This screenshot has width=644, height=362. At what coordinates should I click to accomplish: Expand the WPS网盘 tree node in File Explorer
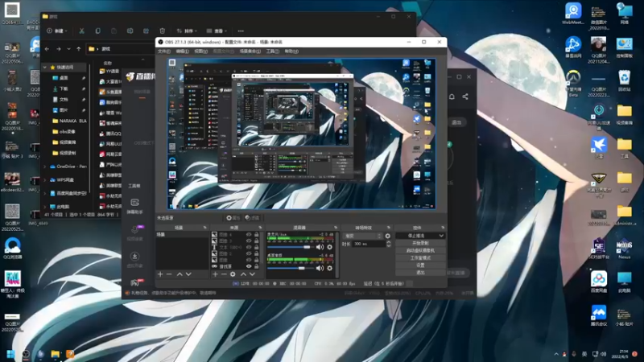[45, 179]
